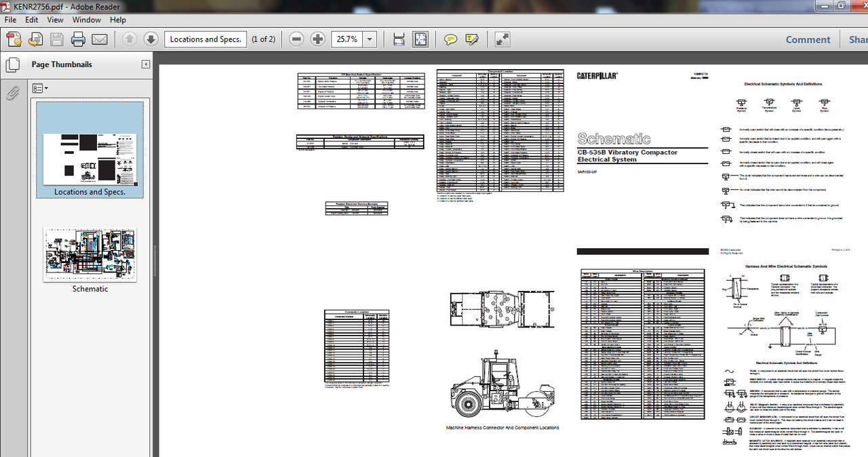
Task: Open the Comment pane
Action: [808, 39]
